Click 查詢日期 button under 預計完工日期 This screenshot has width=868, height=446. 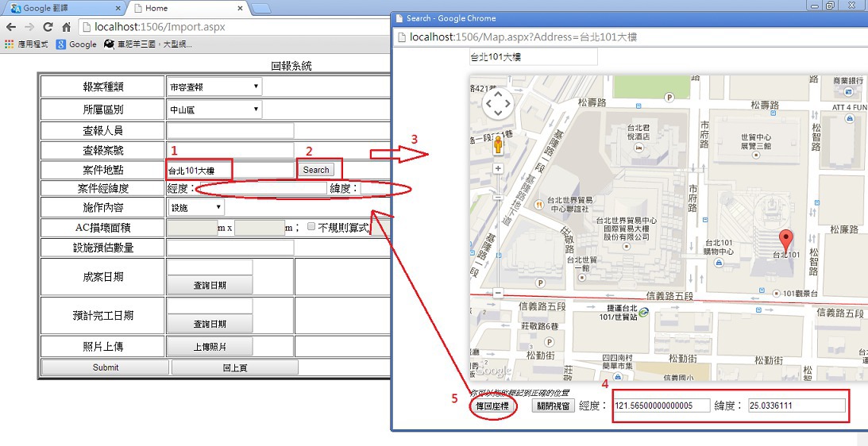tap(209, 324)
